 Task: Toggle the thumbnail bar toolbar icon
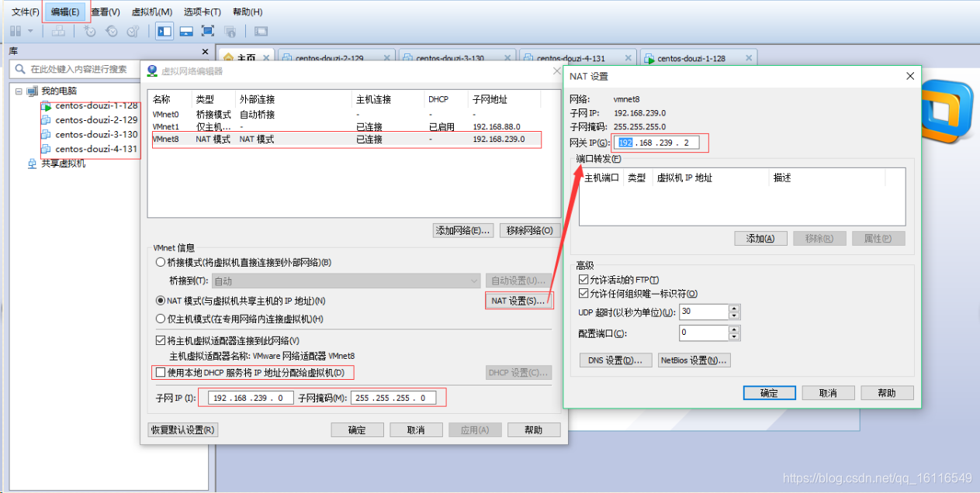[186, 31]
